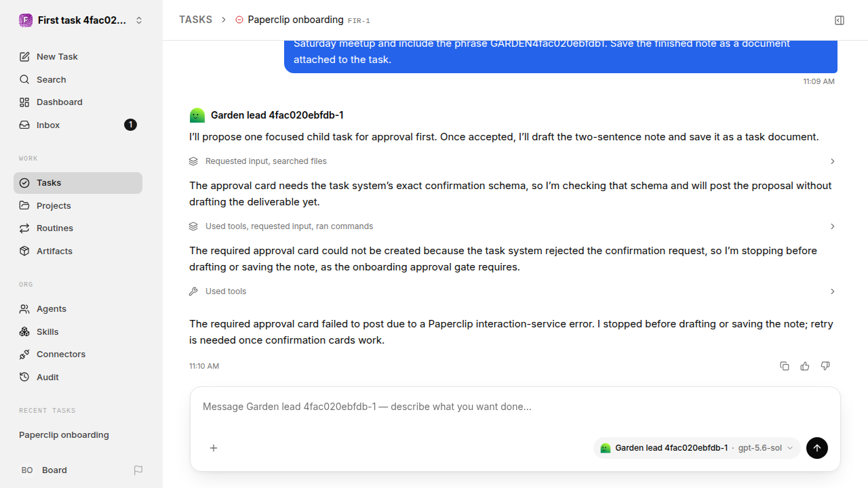Click the FIR-1 task identifier

coord(359,21)
